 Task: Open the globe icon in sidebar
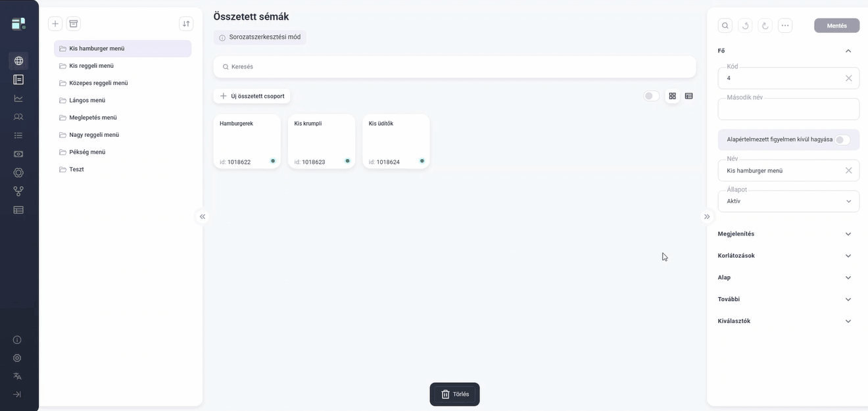(18, 60)
